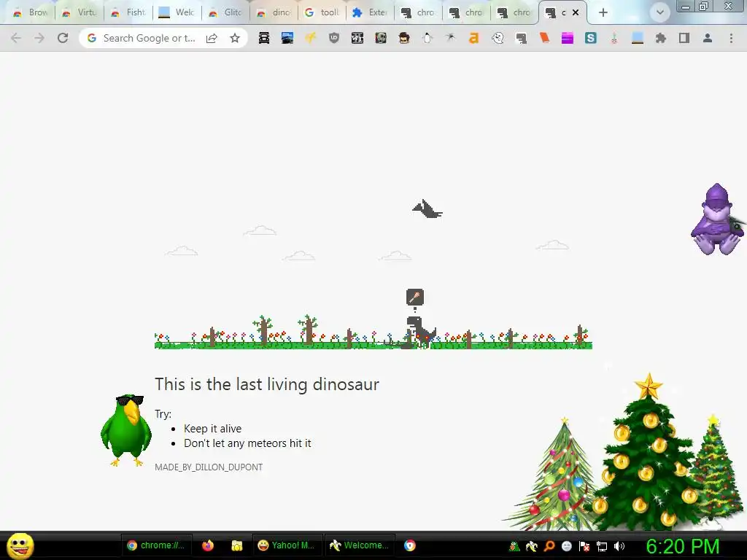
Task: Expand the tab search dropdown arrow
Action: (659, 12)
